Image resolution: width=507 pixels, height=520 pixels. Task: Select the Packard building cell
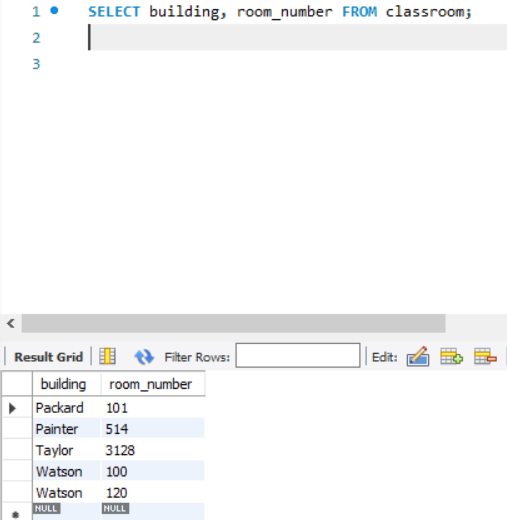point(67,408)
